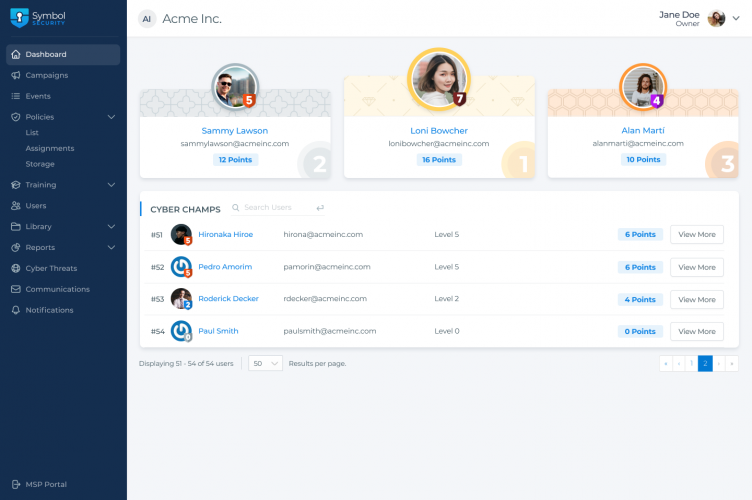This screenshot has height=500, width=752.
Task: Click Pedro Amorim's avatar icon
Action: pos(181,267)
